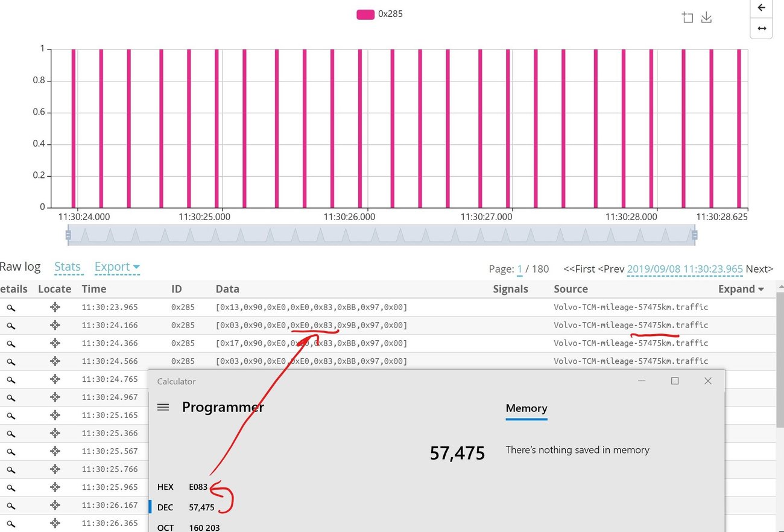
Task: Click the horizontal double-arrow expand button
Action: point(761,28)
